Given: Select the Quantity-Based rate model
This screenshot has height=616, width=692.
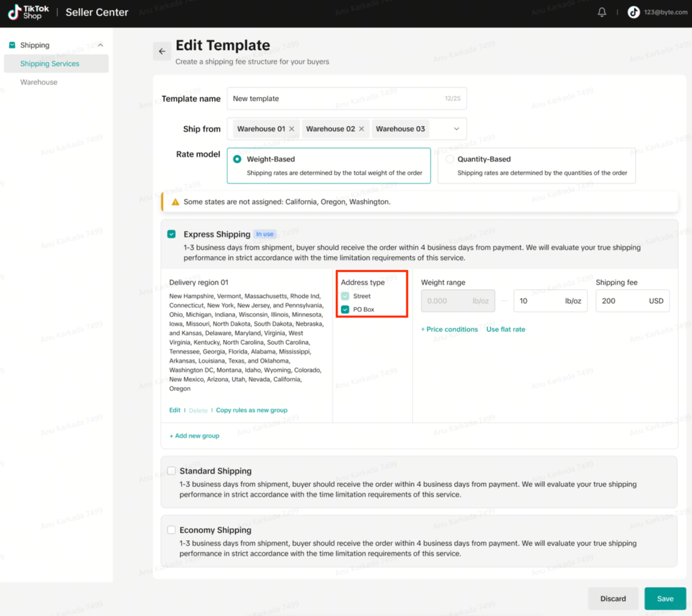Looking at the screenshot, I should (x=450, y=159).
